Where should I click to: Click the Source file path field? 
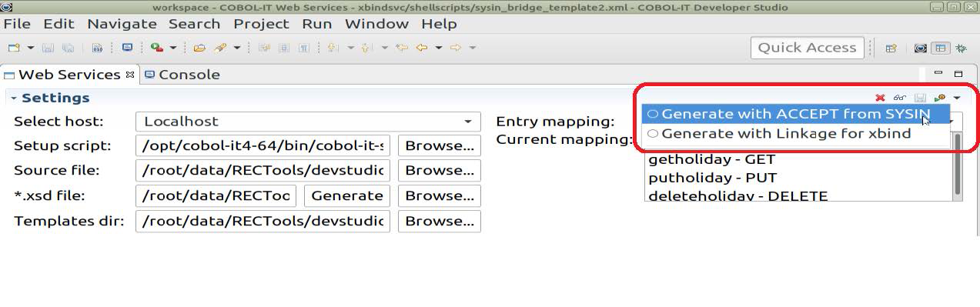tap(263, 171)
